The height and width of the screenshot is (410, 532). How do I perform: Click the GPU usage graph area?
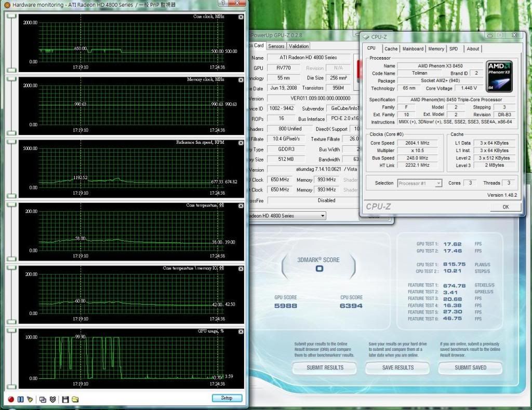point(131,358)
